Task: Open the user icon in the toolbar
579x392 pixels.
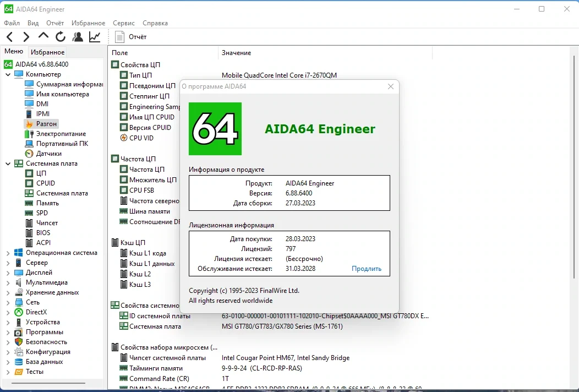Action: pos(78,36)
